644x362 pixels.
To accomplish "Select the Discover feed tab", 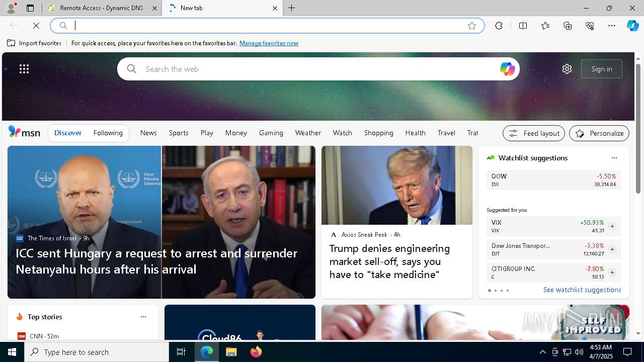I will click(x=68, y=133).
